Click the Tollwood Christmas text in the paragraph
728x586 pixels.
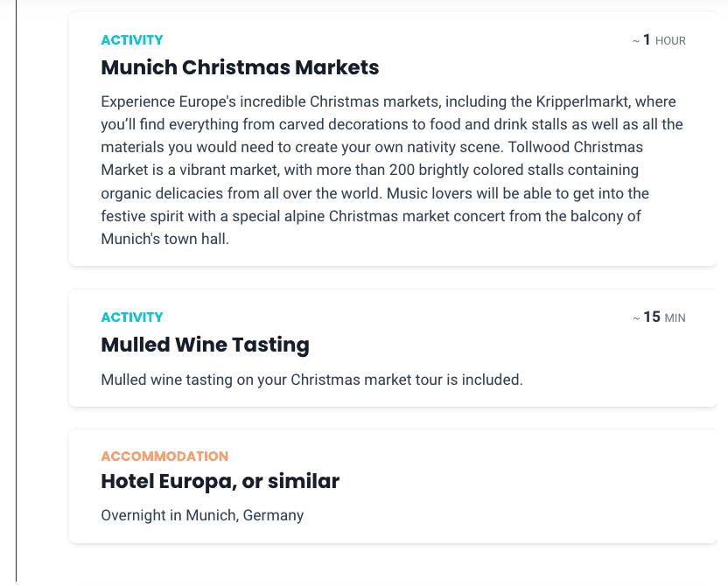click(x=575, y=147)
